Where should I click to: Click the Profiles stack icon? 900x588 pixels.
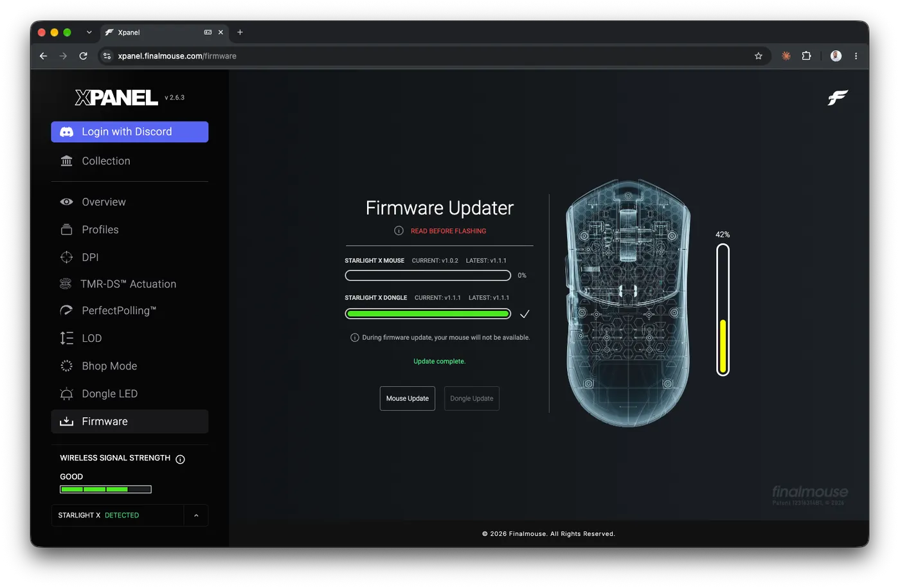66,229
